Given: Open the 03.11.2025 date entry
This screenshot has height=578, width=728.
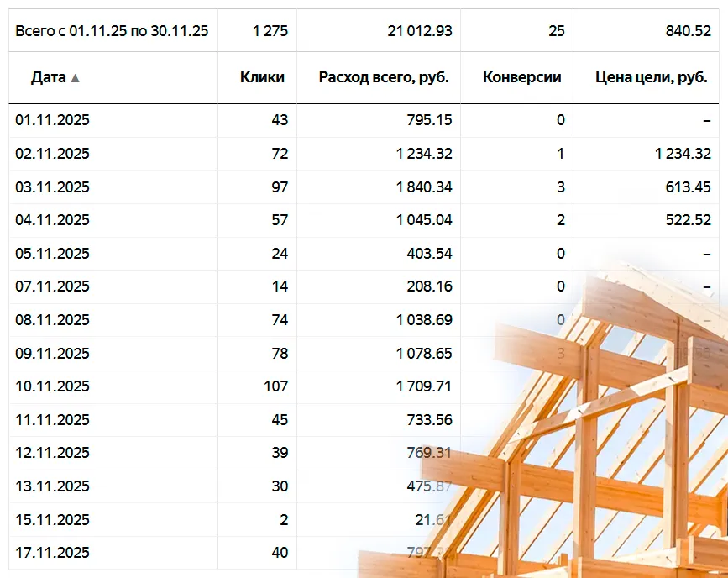Looking at the screenshot, I should 52,187.
